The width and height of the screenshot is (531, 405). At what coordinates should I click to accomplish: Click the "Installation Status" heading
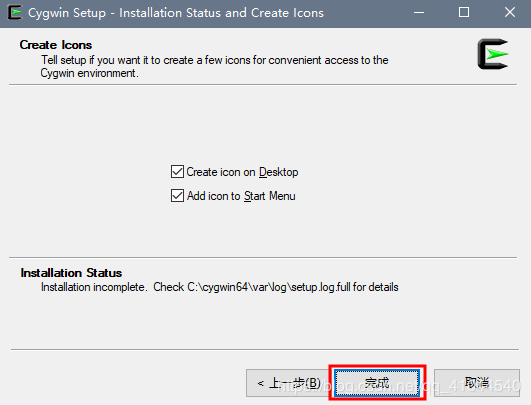click(x=71, y=273)
